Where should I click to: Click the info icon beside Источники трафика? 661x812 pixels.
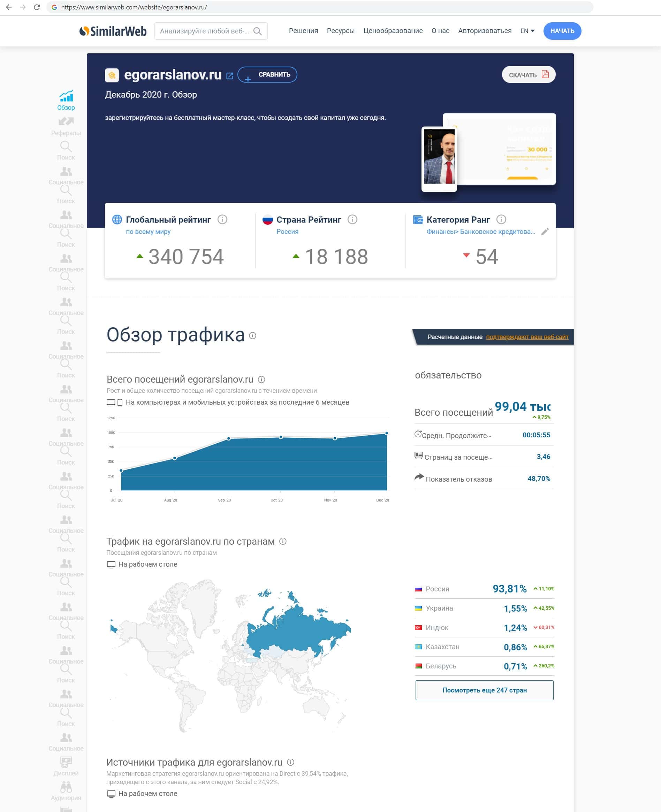pos(290,762)
